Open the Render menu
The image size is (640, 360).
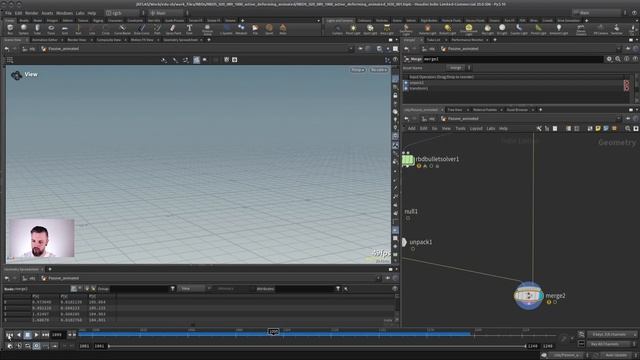31,13
